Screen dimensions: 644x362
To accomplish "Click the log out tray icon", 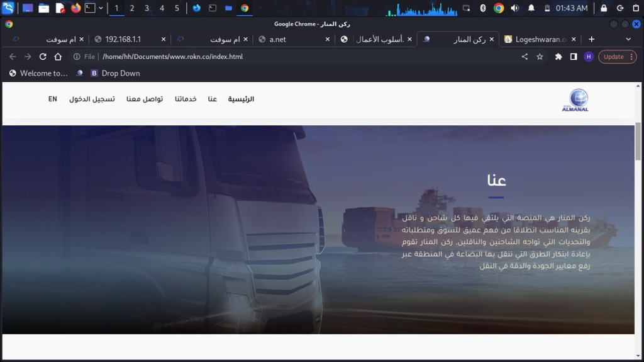I will coord(620,8).
